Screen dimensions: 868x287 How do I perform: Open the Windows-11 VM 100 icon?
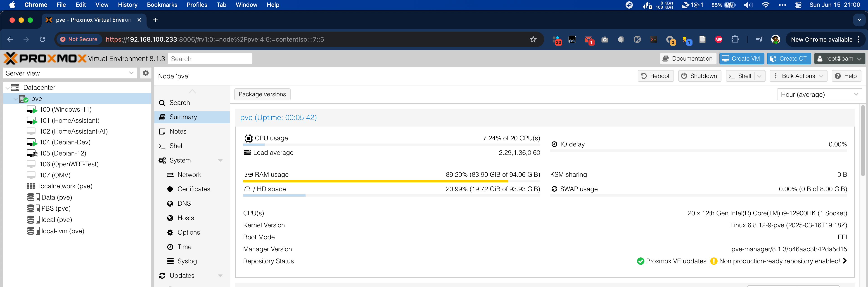(32, 109)
